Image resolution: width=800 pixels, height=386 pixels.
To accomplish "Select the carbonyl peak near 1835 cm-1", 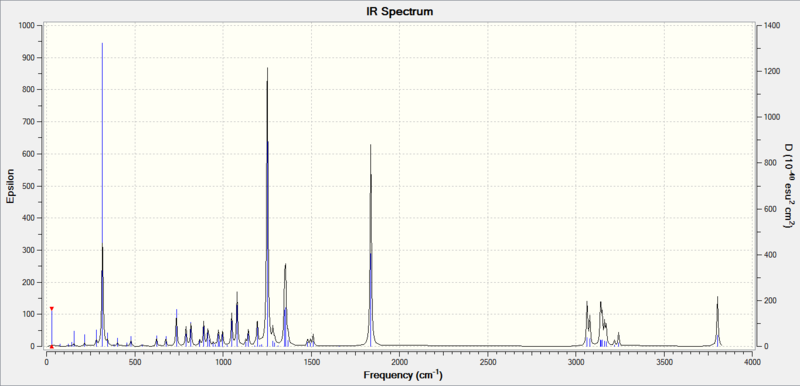I will pos(370,245).
